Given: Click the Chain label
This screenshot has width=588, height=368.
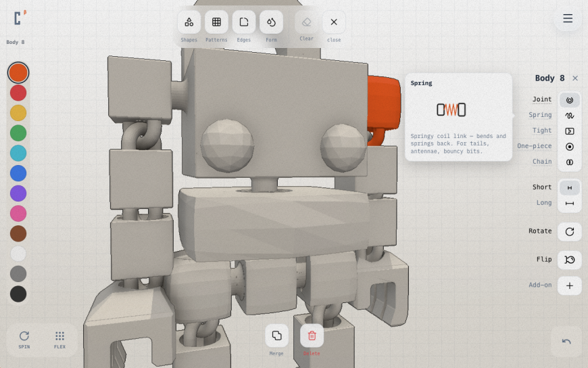Looking at the screenshot, I should tap(542, 162).
